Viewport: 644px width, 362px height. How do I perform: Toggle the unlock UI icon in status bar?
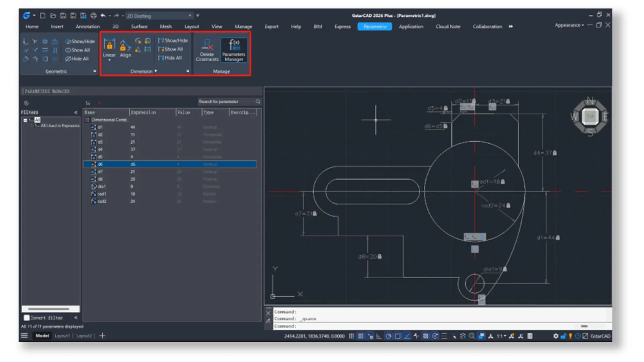point(563,336)
